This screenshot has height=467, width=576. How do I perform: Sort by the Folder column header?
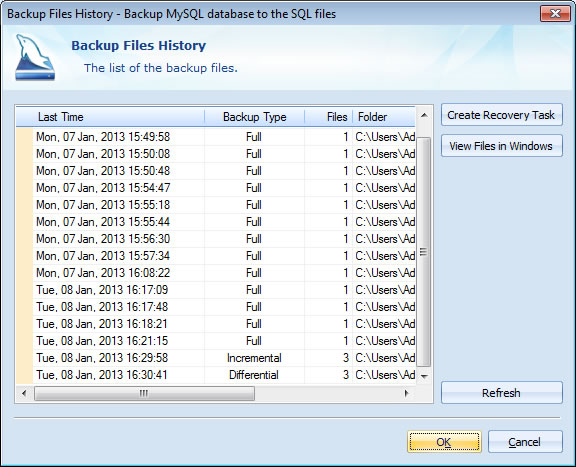[x=384, y=117]
